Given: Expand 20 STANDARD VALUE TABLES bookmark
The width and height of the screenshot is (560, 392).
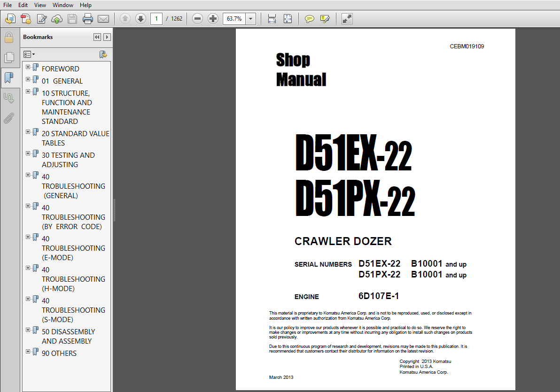Looking at the screenshot, I should coord(28,132).
